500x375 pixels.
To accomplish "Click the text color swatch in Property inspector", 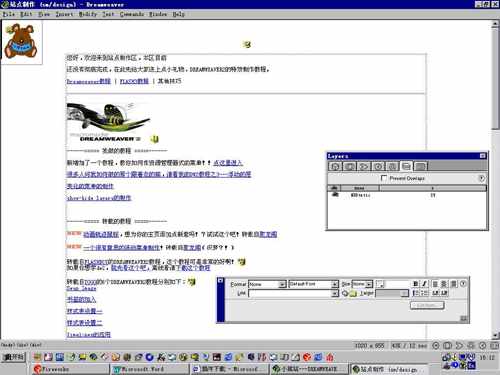I will [380, 284].
